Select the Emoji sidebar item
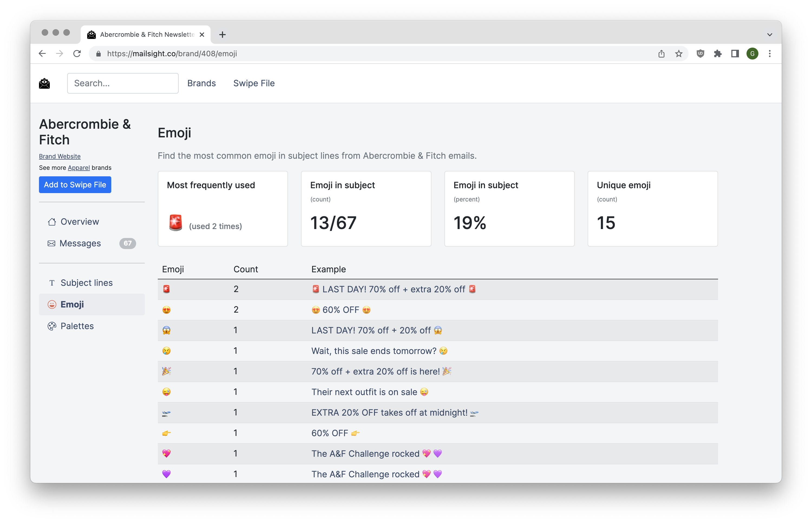This screenshot has height=523, width=812. (92, 304)
